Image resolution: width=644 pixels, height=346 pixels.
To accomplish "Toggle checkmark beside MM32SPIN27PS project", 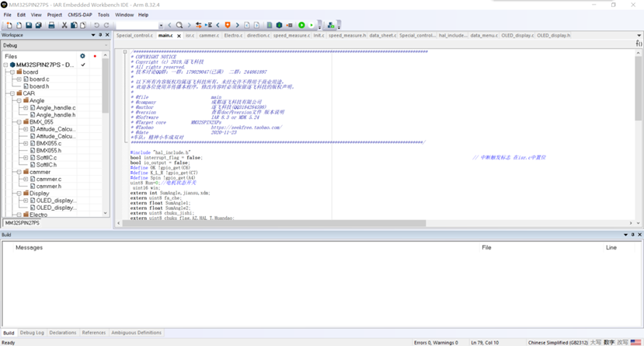I will 83,65.
